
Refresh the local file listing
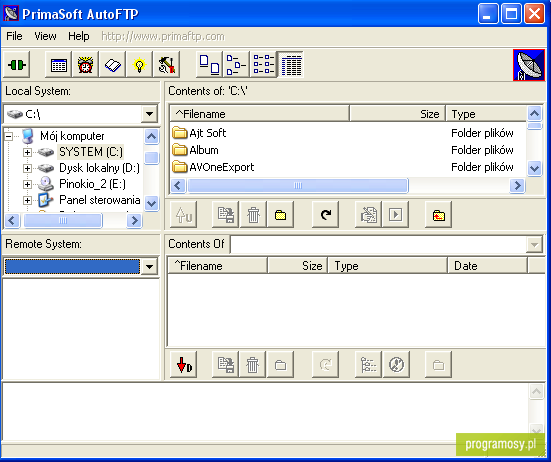[326, 215]
